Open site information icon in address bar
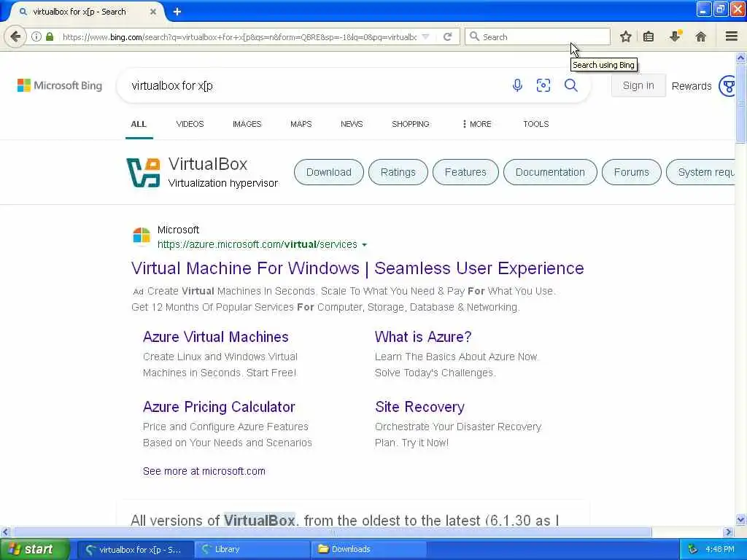Screen dimensions: 747x560 [x=36, y=36]
